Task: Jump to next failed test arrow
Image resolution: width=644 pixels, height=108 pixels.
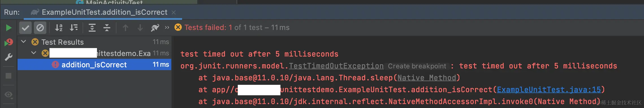Action: click(x=140, y=28)
